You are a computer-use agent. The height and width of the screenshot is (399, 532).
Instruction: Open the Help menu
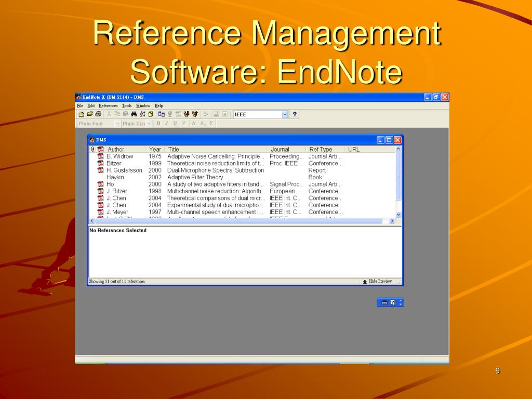[x=159, y=105]
